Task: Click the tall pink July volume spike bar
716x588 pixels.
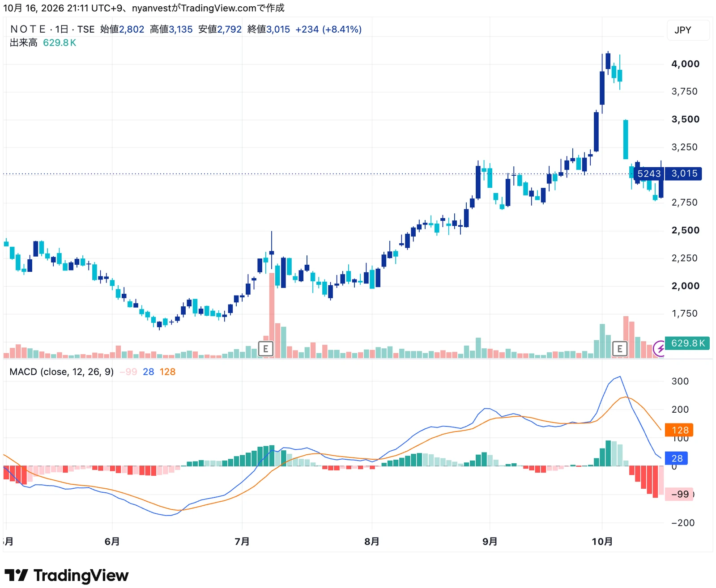Action: (272, 315)
